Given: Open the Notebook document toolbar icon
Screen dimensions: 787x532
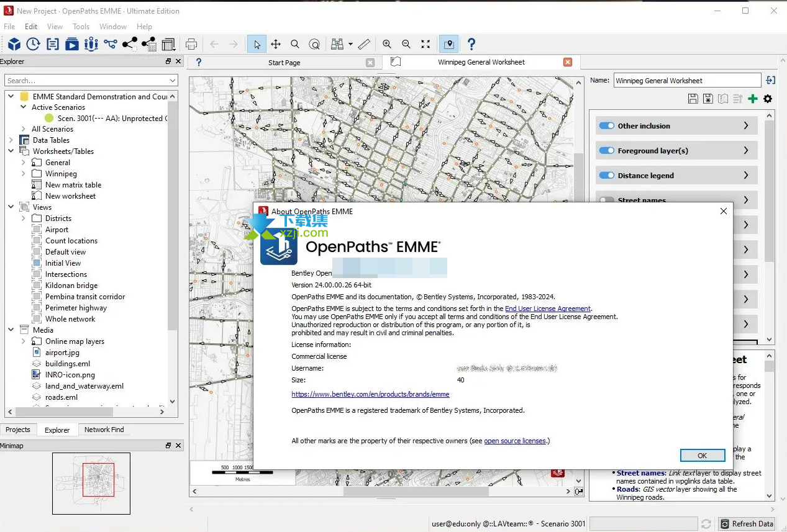Looking at the screenshot, I should (53, 44).
